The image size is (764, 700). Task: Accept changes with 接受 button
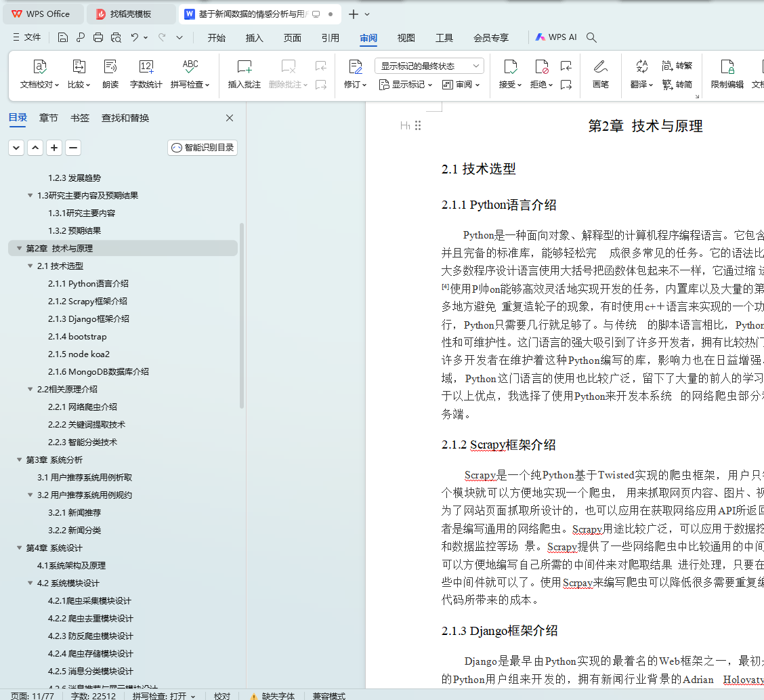click(x=510, y=74)
